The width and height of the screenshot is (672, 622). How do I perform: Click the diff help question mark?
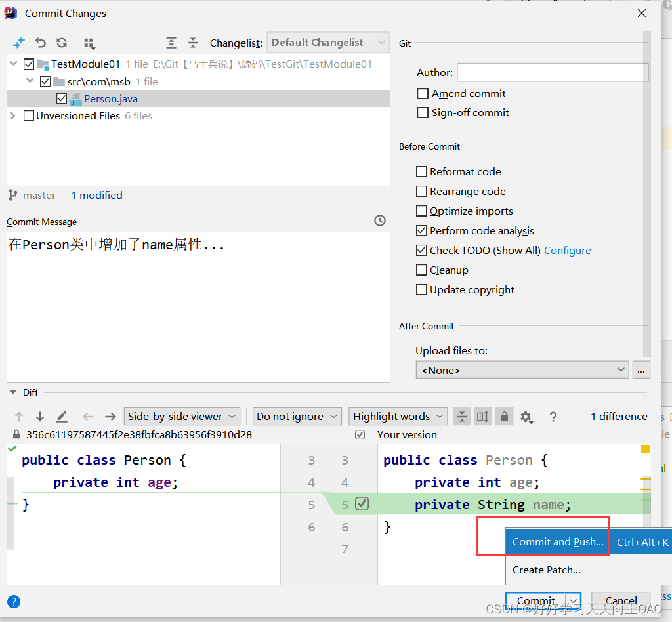tap(553, 417)
